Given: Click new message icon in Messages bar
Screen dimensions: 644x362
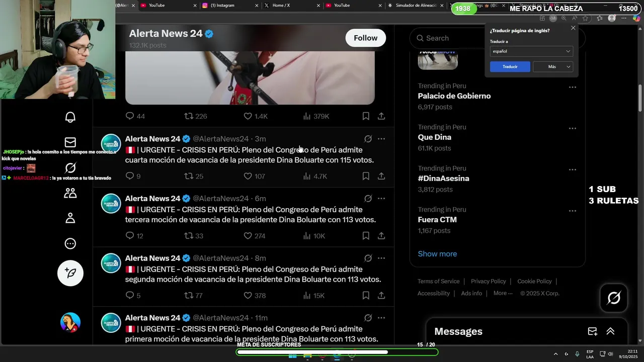Looking at the screenshot, I should [x=593, y=331].
